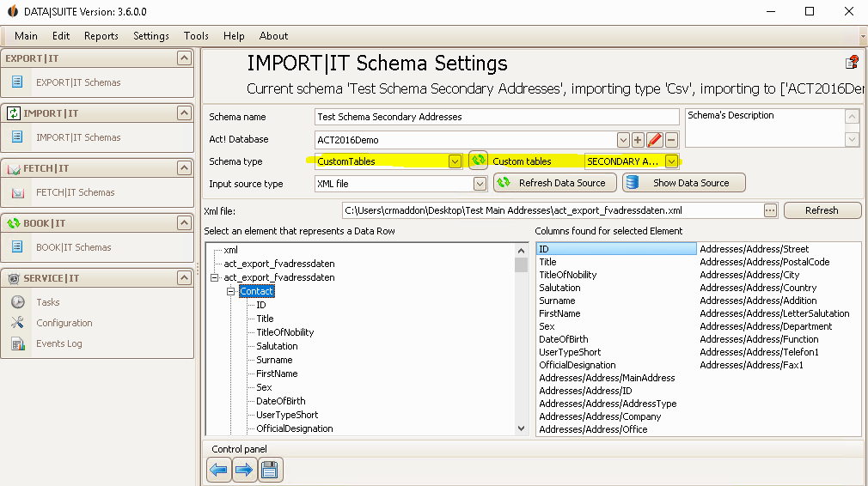This screenshot has width=868, height=486.
Task: Click the BOOK|IT Schemas list icon
Action: [x=17, y=246]
